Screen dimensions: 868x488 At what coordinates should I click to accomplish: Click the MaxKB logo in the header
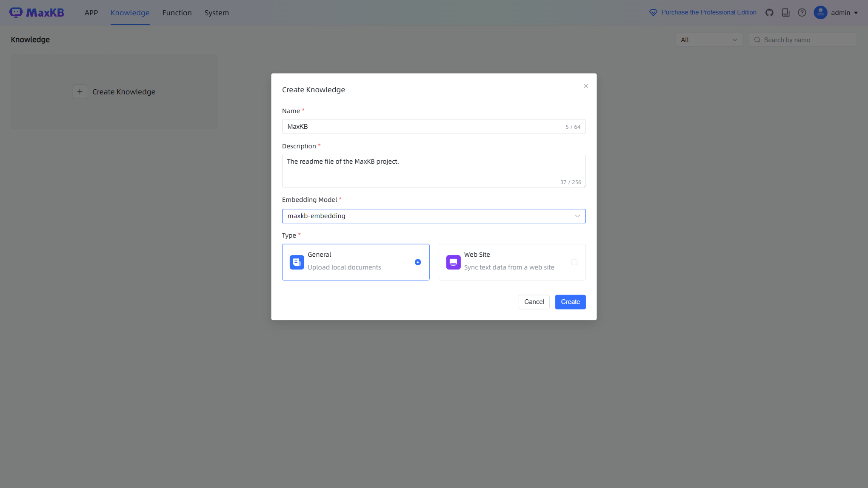[37, 12]
